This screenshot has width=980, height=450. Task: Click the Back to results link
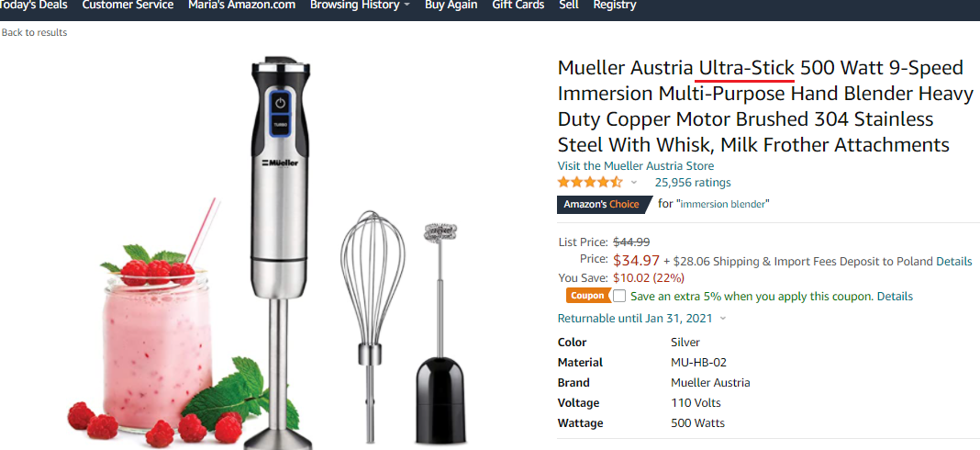pos(34,32)
